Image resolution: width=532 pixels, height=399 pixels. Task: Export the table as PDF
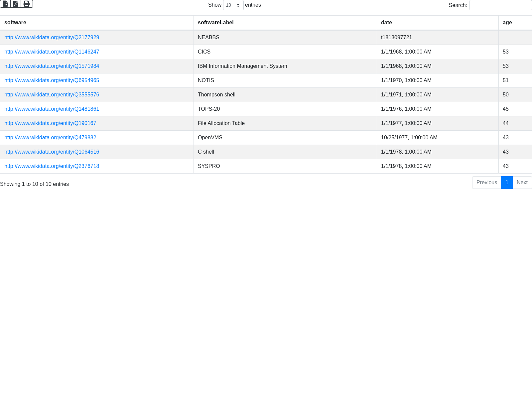[x=16, y=4]
